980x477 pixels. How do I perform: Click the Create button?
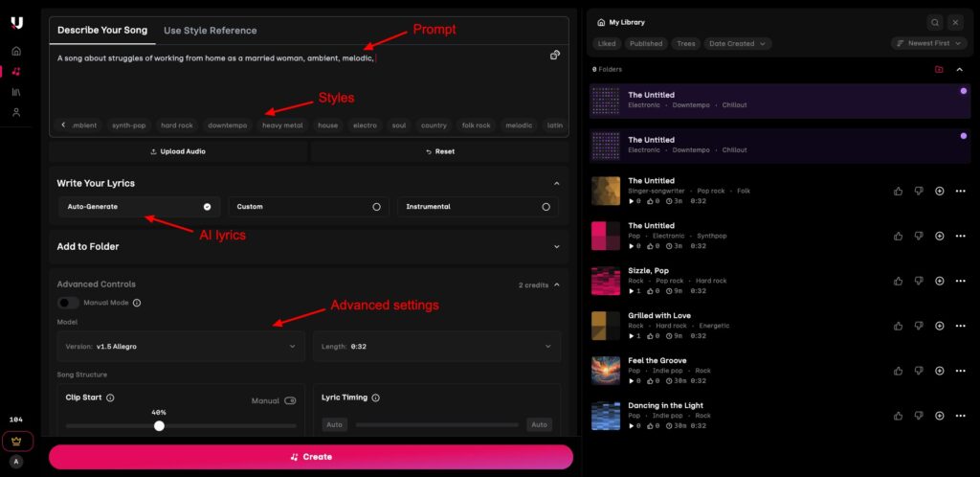311,457
